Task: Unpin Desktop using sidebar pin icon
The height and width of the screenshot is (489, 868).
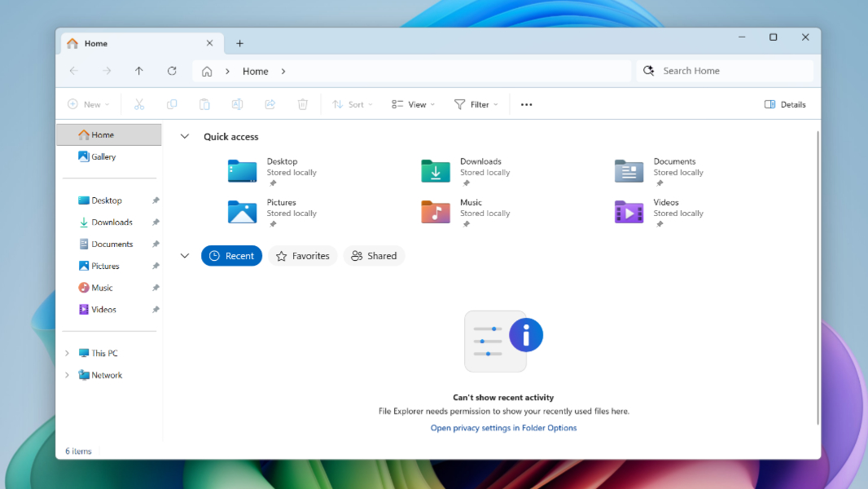Action: [156, 200]
